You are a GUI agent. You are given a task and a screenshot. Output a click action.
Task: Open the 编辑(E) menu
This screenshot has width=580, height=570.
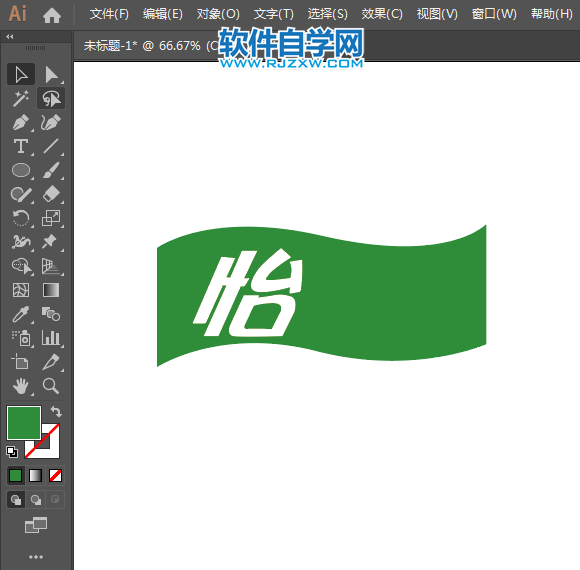pyautogui.click(x=163, y=14)
